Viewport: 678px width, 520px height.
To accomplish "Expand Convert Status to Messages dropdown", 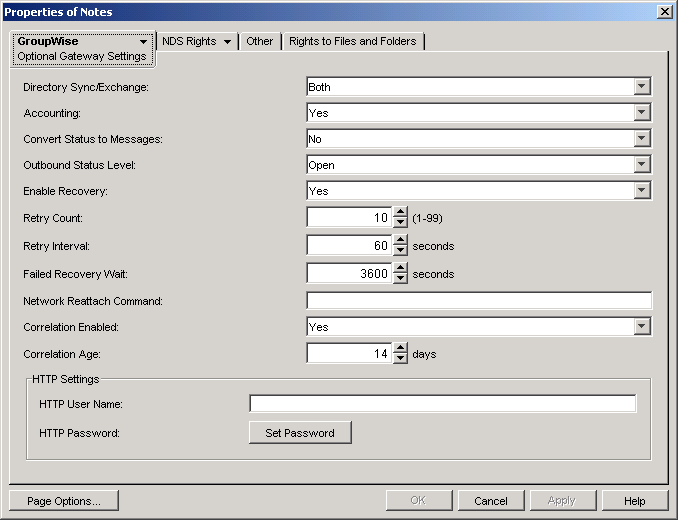I will tap(642, 138).
